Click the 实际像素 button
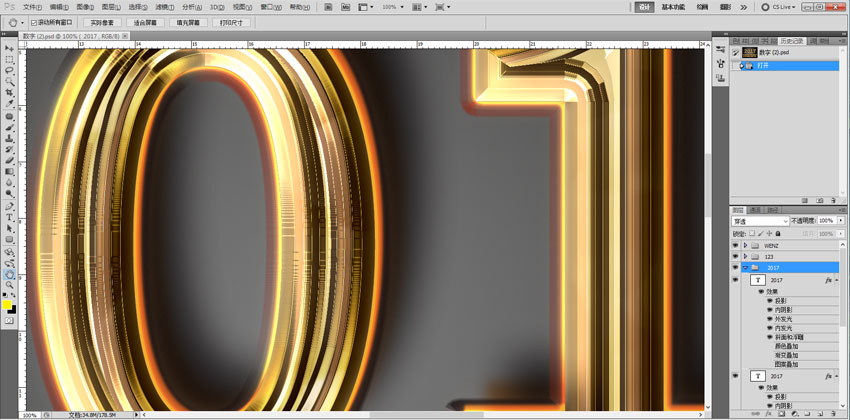 102,23
